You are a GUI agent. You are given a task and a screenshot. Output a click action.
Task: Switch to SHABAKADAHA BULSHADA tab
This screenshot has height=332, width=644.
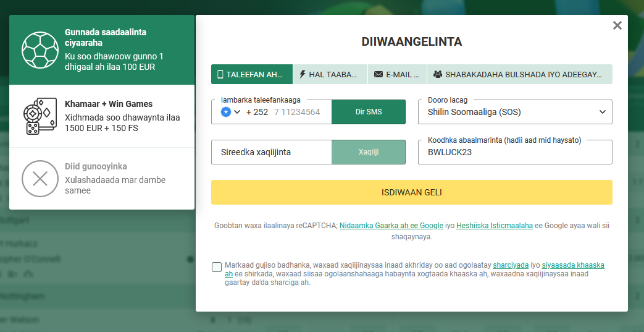[x=519, y=74]
